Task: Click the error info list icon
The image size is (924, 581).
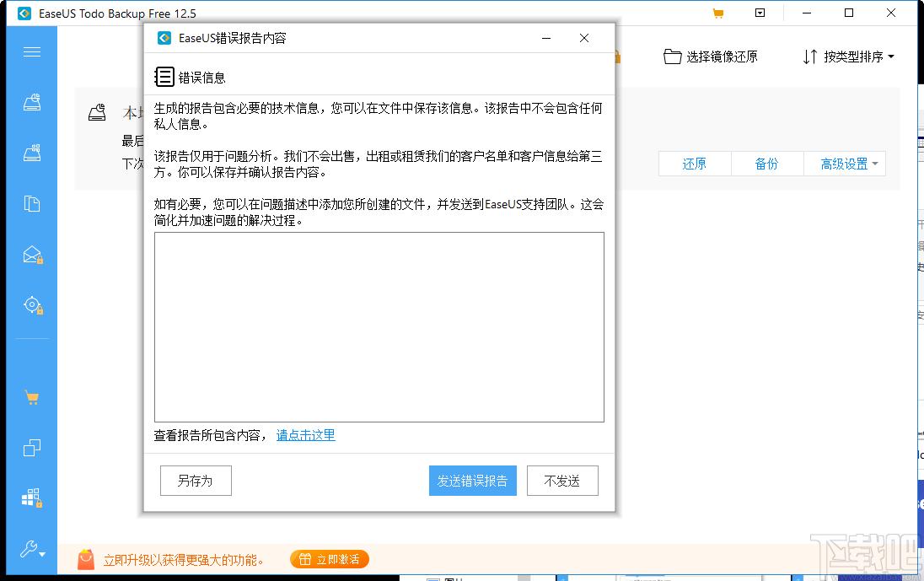Action: (164, 77)
